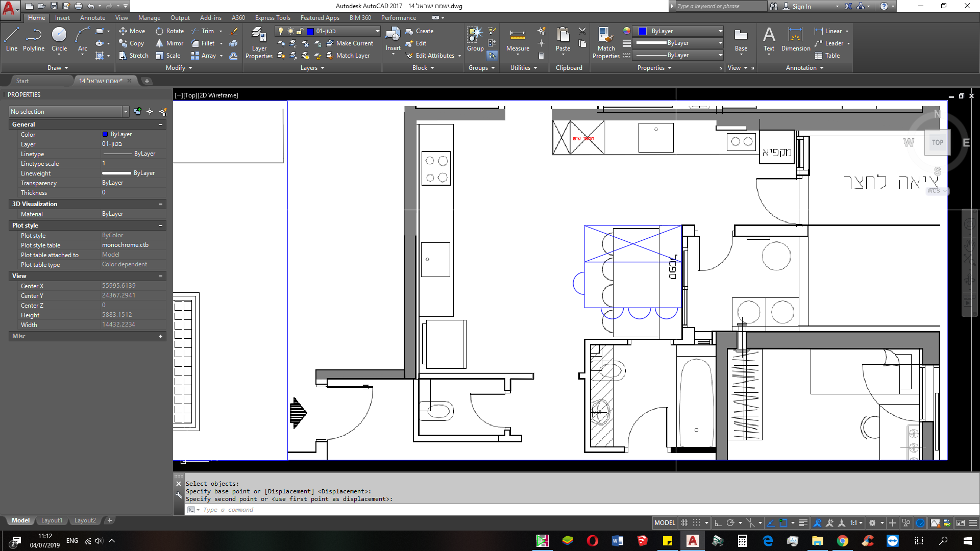980x551 pixels.
Task: Expand the object color ByLayer dropdown
Action: pyautogui.click(x=721, y=31)
